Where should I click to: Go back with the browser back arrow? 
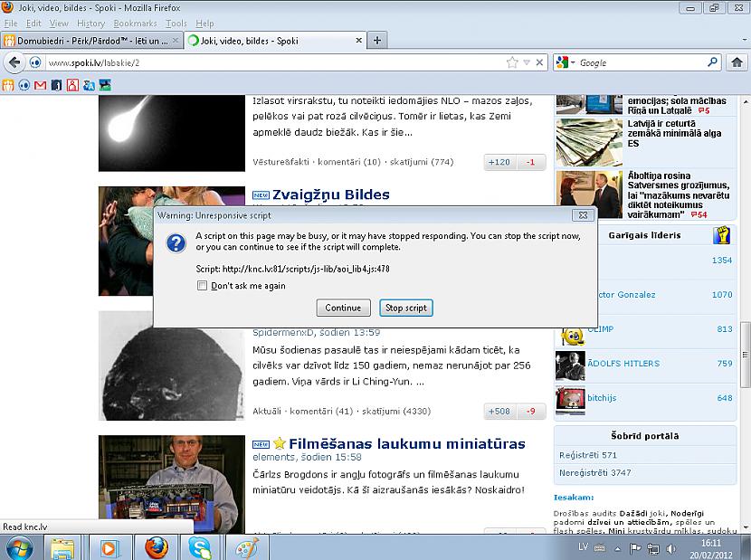tap(14, 62)
